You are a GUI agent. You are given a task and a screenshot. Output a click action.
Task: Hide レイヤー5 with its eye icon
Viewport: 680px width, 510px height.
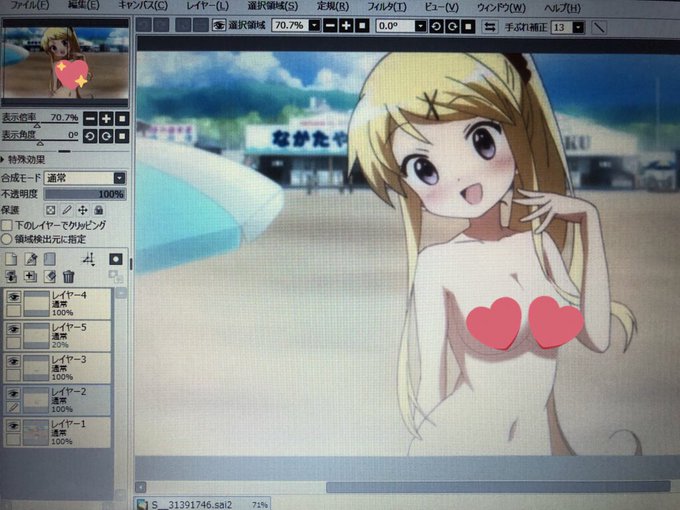click(14, 329)
